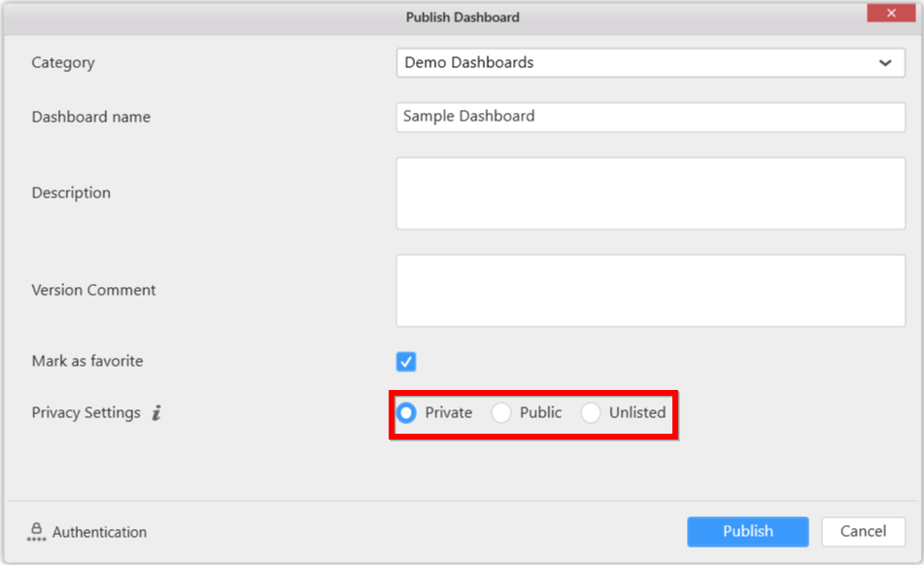Click the Dashboard name input field
Image resolution: width=924 pixels, height=565 pixels.
(651, 117)
